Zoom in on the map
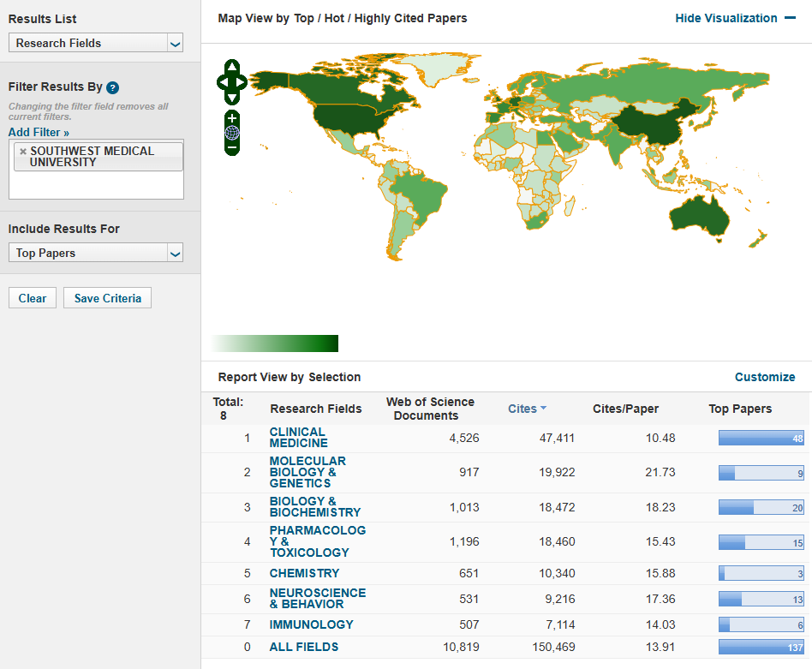Screen dimensions: 812x669 coord(232,118)
